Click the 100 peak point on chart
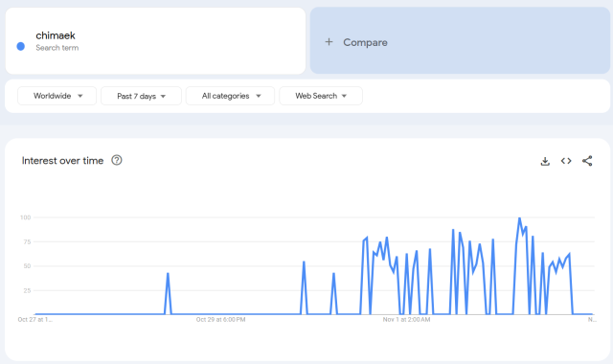613x364 pixels. point(519,217)
